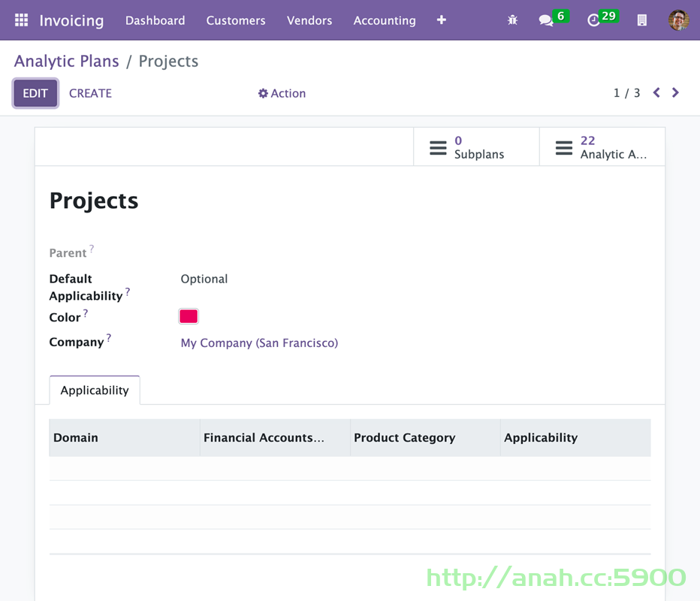This screenshot has height=601, width=700.
Task: Open the user avatar menu
Action: click(x=678, y=20)
